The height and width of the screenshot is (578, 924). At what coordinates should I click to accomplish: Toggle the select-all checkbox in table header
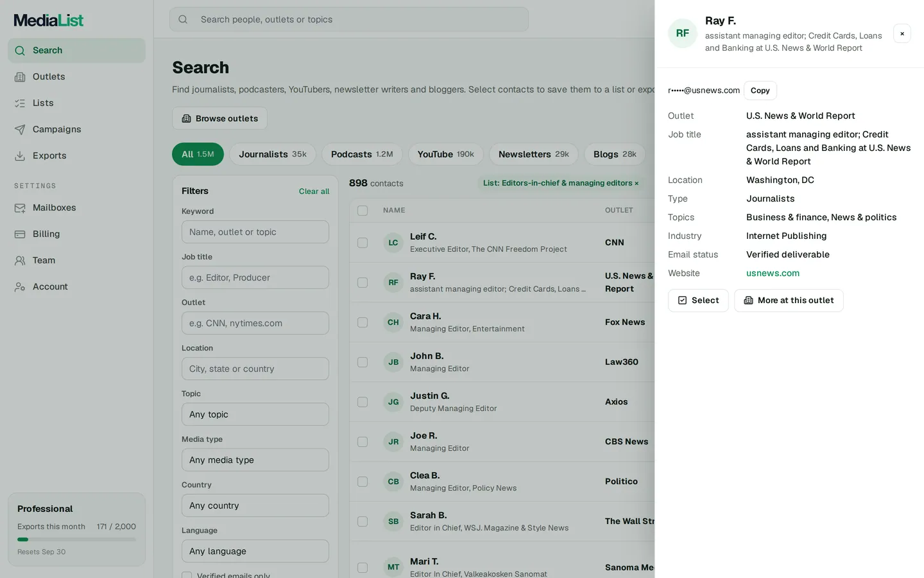point(363,211)
